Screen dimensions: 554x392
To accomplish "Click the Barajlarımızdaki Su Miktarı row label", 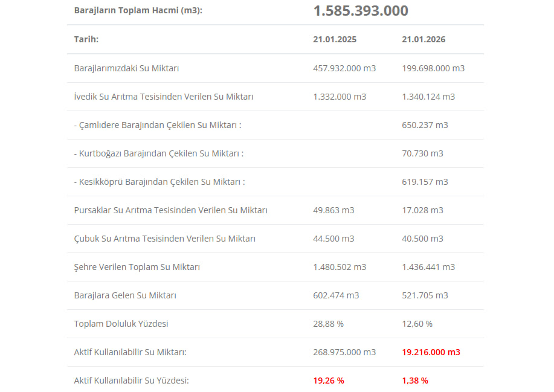I will click(x=126, y=68).
